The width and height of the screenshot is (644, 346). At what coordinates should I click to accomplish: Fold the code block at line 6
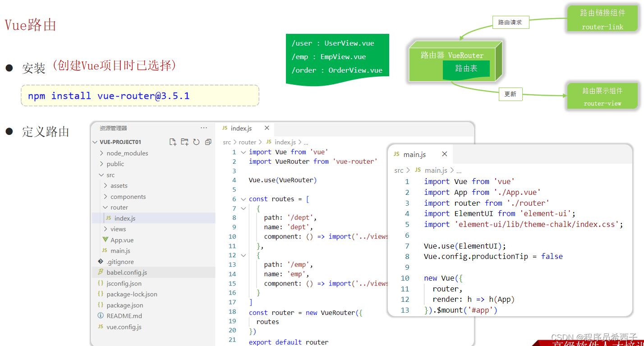click(x=244, y=199)
